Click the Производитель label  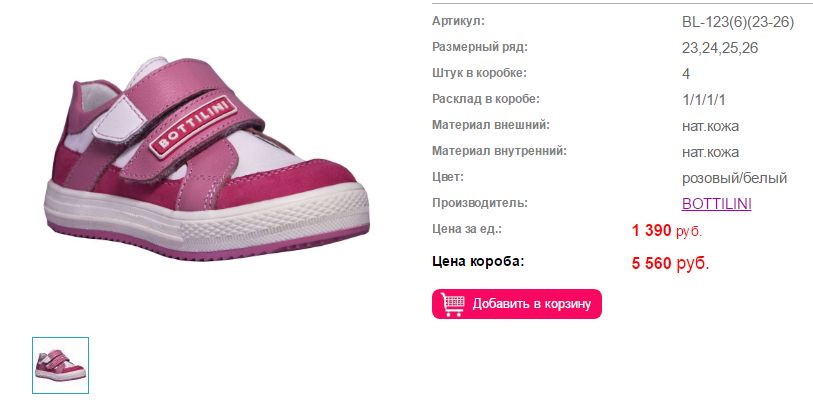coord(480,203)
